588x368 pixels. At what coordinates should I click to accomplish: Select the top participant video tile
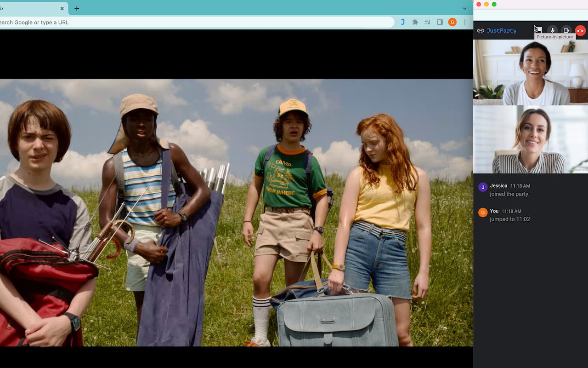(x=531, y=72)
